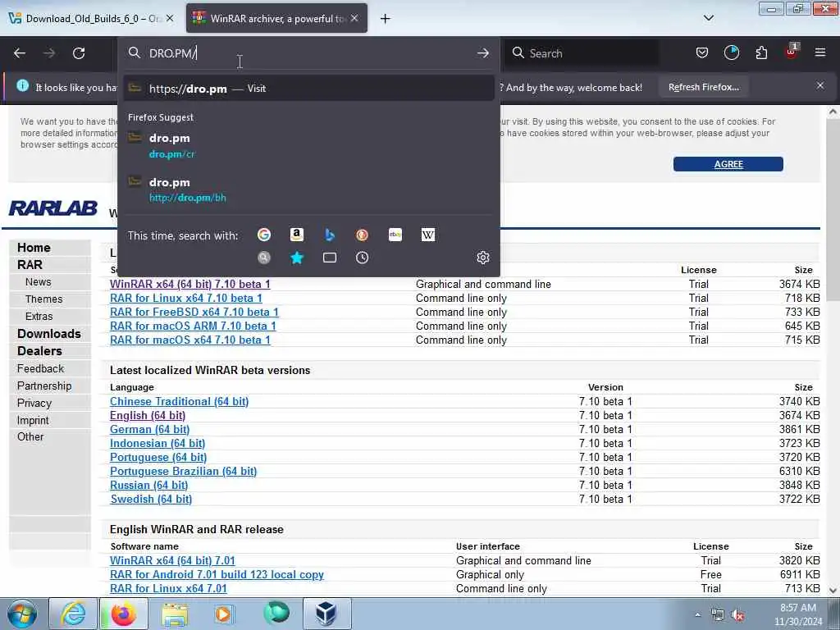Search this time with Bing
Viewport: 840px width, 630px height.
point(330,235)
